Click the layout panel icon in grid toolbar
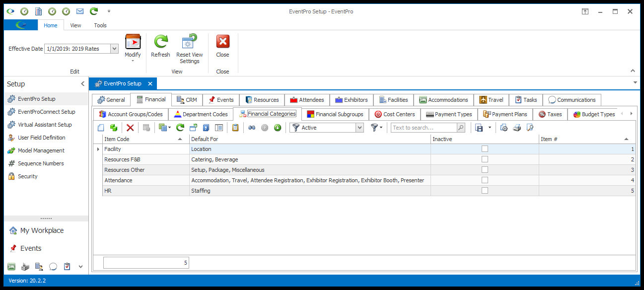The height and width of the screenshot is (290, 644). 219,128
